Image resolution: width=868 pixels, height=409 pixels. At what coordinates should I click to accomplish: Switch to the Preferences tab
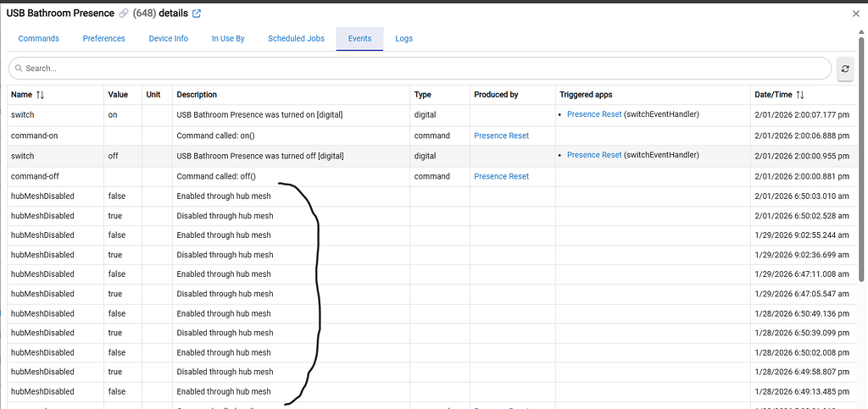coord(104,39)
